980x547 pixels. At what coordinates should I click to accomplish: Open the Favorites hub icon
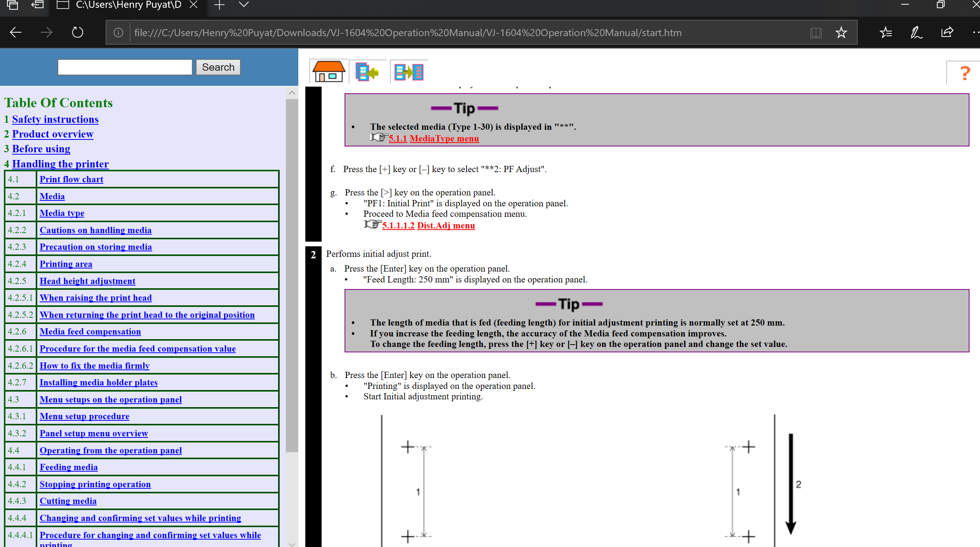tap(886, 32)
